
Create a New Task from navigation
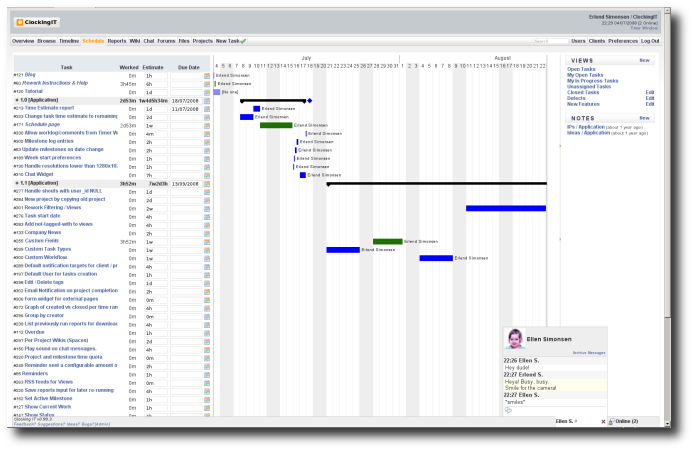pyautogui.click(x=227, y=41)
